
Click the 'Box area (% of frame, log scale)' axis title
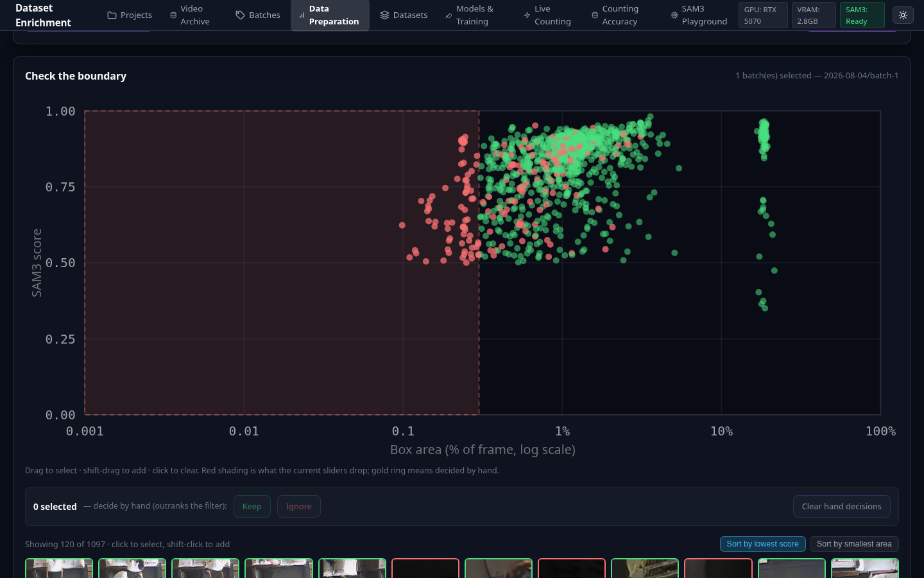tap(483, 450)
